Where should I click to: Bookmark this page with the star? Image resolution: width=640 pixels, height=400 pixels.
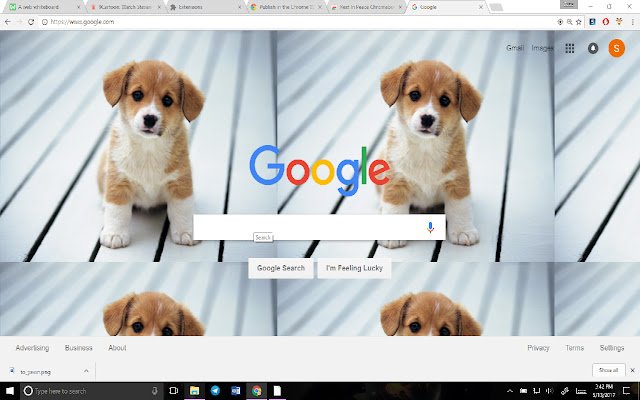point(578,22)
